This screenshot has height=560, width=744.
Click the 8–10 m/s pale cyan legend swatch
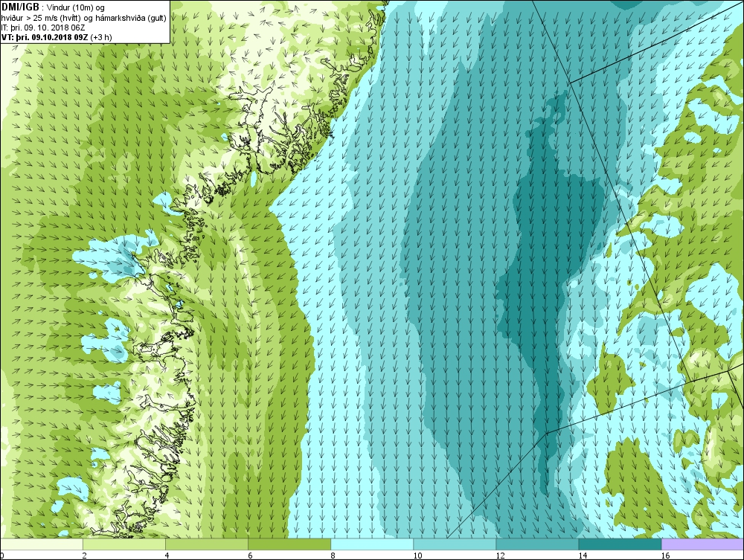[x=372, y=544]
